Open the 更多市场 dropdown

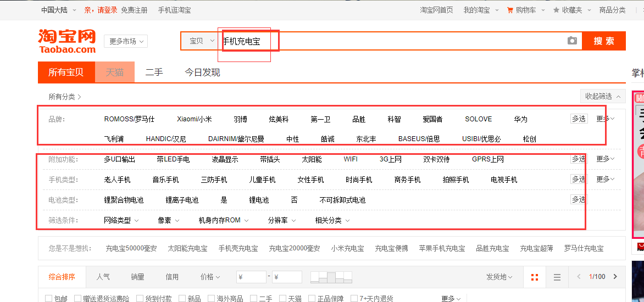126,41
